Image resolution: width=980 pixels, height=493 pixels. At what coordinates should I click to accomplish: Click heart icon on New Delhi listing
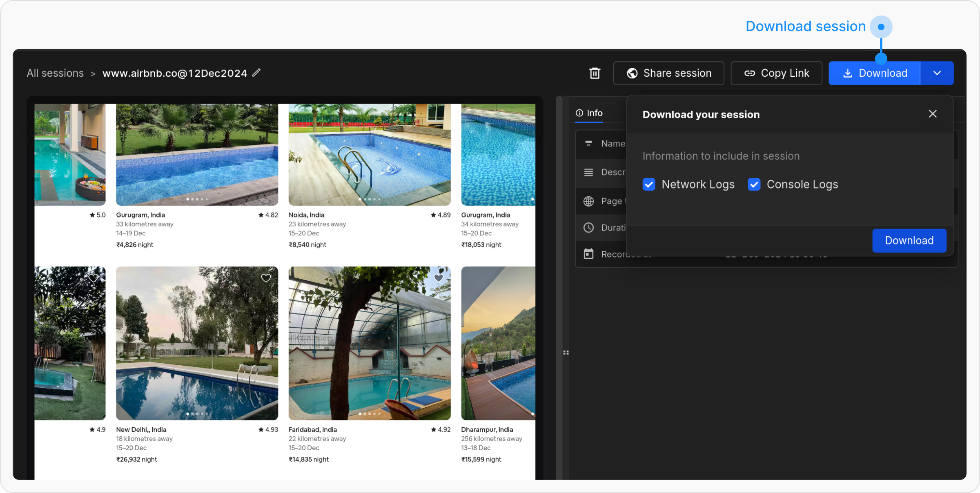pos(266,278)
